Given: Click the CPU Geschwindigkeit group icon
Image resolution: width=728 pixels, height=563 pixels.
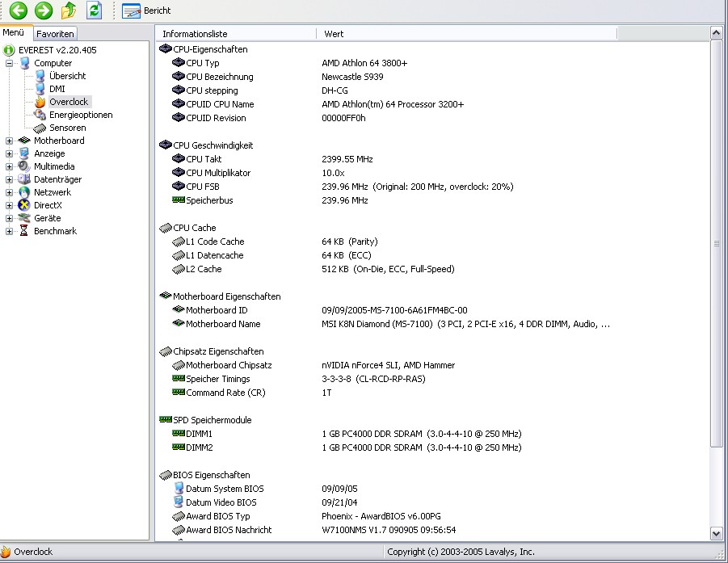Looking at the screenshot, I should point(166,145).
